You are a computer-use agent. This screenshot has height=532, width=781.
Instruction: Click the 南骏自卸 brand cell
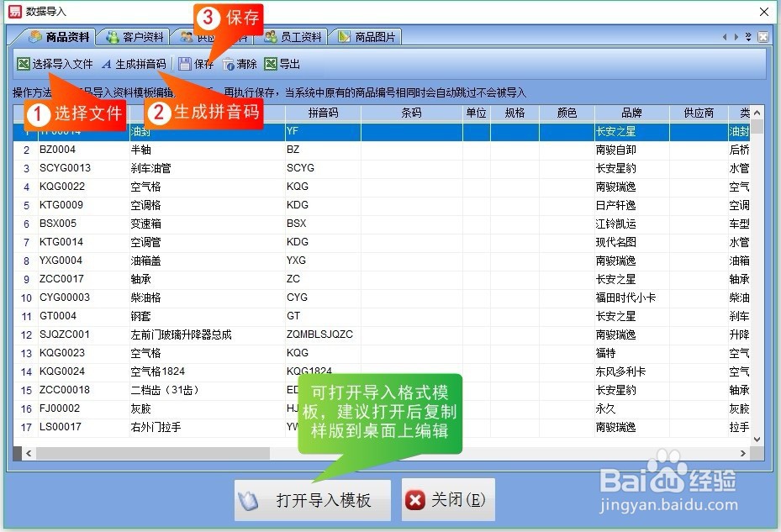631,150
